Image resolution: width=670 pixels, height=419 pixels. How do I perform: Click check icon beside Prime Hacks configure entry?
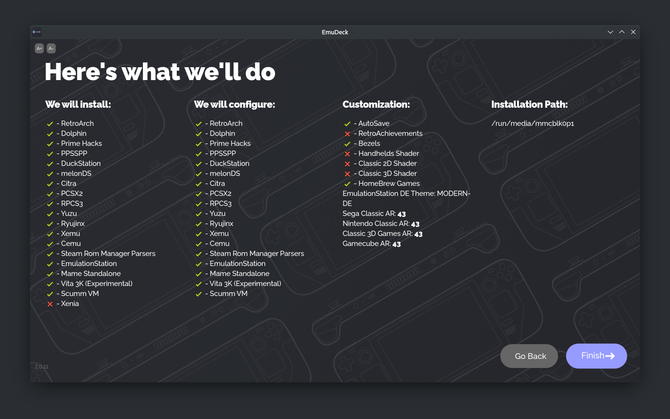coord(199,144)
